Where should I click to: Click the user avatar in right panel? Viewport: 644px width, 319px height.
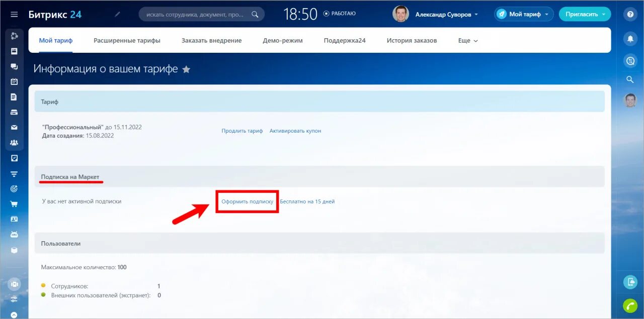click(x=630, y=100)
